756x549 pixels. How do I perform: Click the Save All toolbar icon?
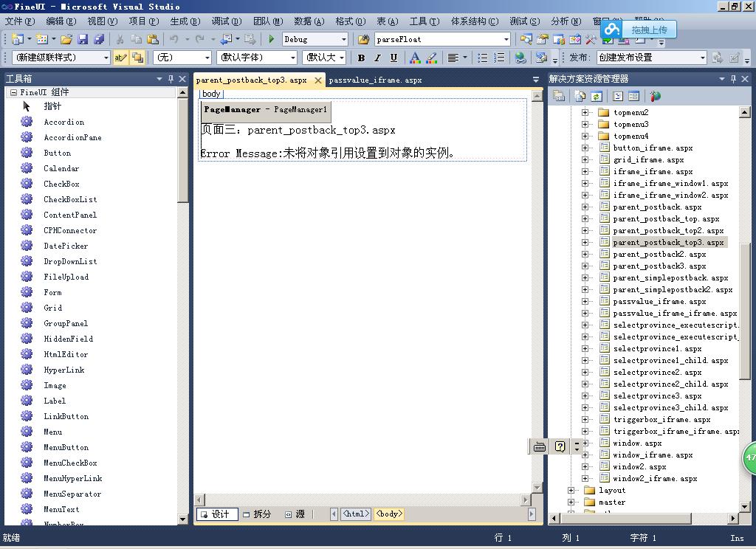(x=98, y=39)
